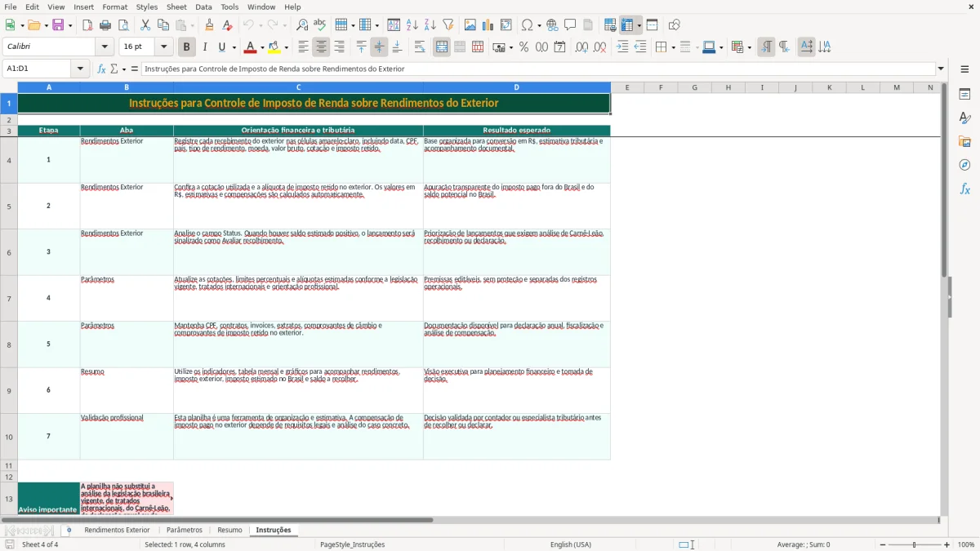
Task: Click zoom in plus button
Action: (947, 544)
